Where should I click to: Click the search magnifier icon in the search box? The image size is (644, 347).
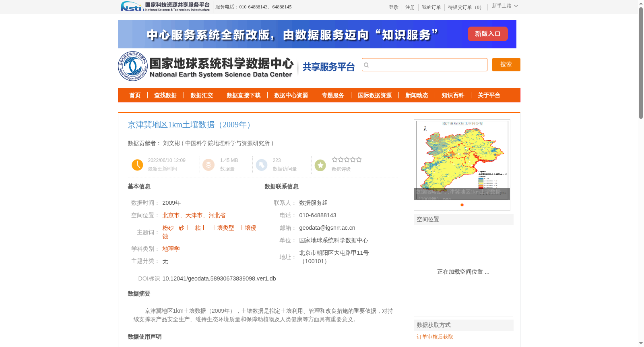366,65
